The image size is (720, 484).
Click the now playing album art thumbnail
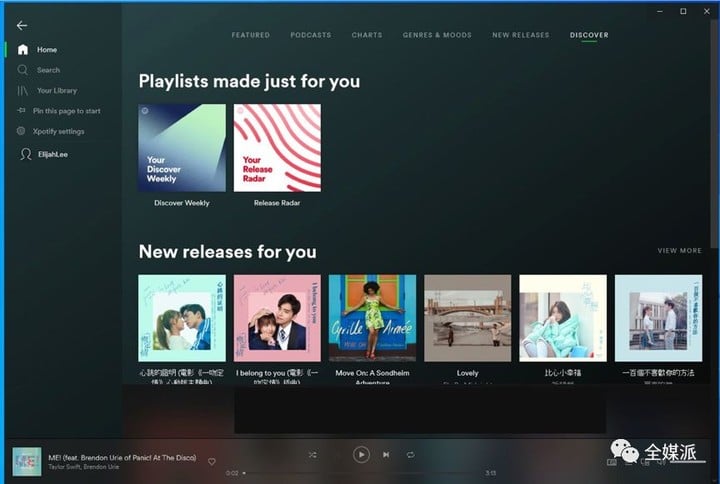27,461
